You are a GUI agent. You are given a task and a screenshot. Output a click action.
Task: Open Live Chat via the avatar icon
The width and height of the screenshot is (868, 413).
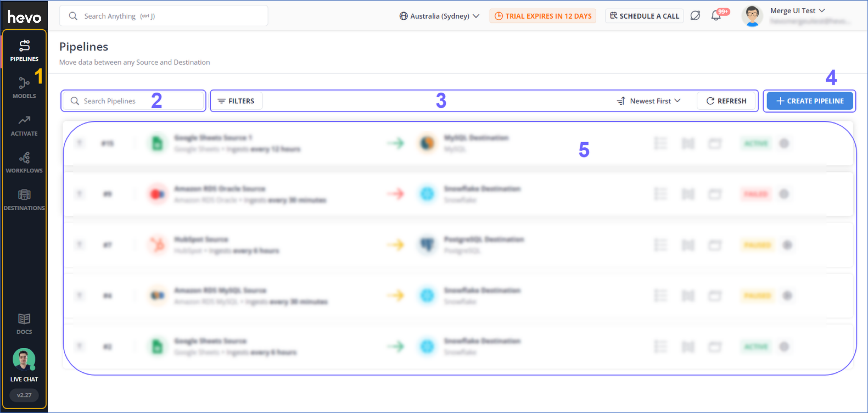[24, 360]
